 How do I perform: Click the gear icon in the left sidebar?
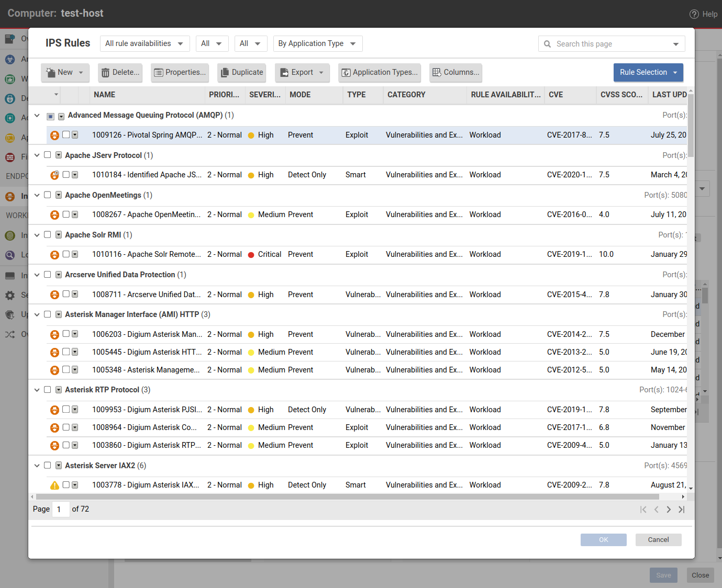10,295
